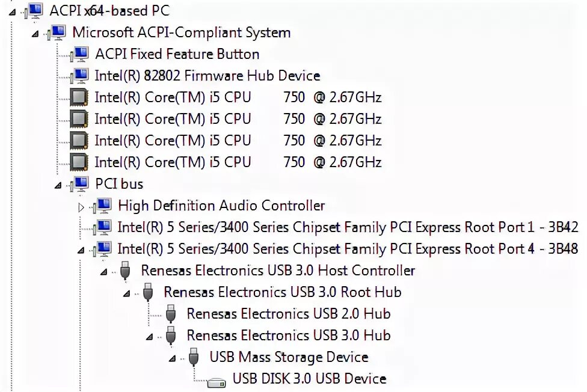587x392 pixels.
Task: Expand the High Definition Audio Controller node
Action: click(82, 206)
